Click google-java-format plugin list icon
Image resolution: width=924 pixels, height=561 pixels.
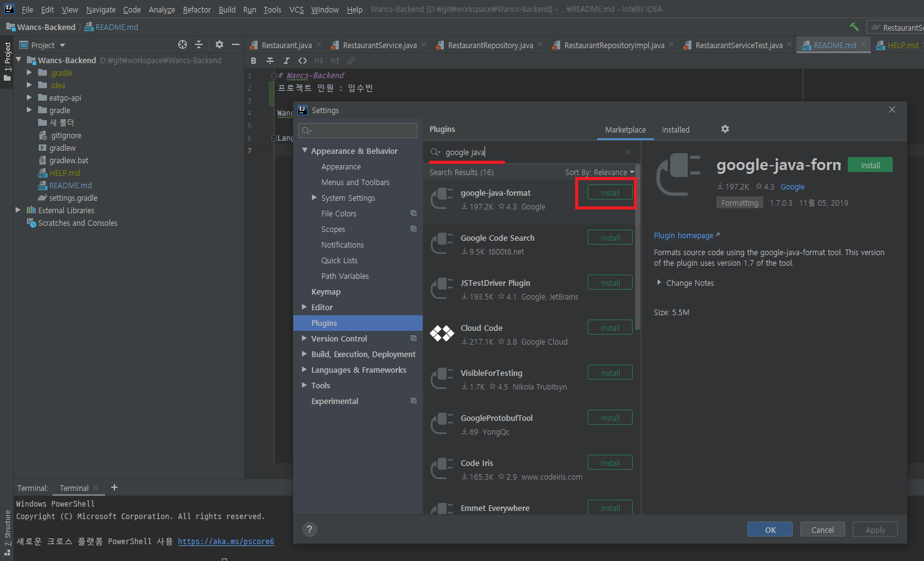coord(442,199)
